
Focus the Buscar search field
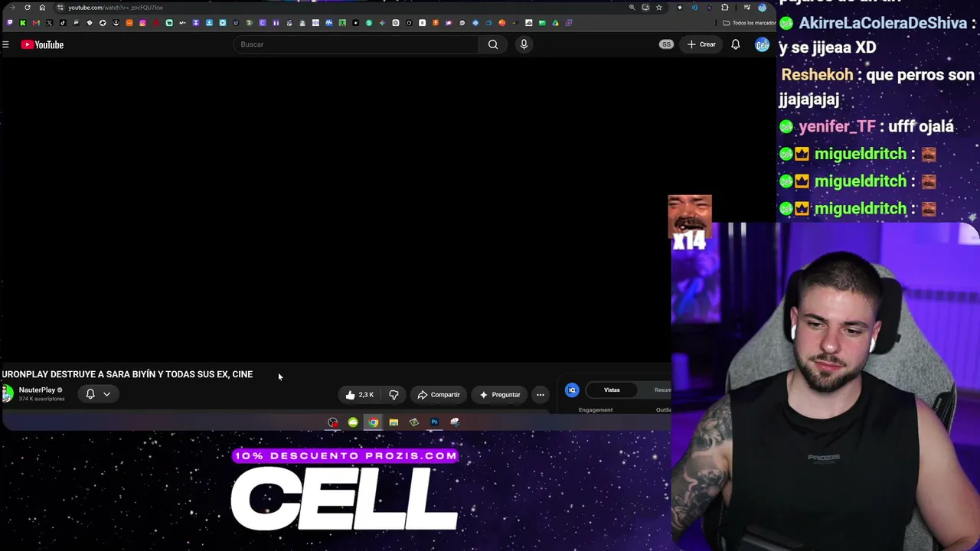point(356,44)
